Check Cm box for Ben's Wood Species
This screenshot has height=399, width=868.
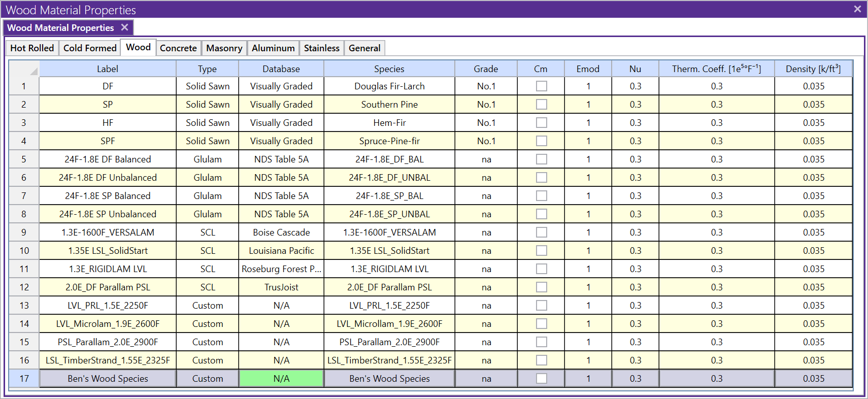(541, 379)
